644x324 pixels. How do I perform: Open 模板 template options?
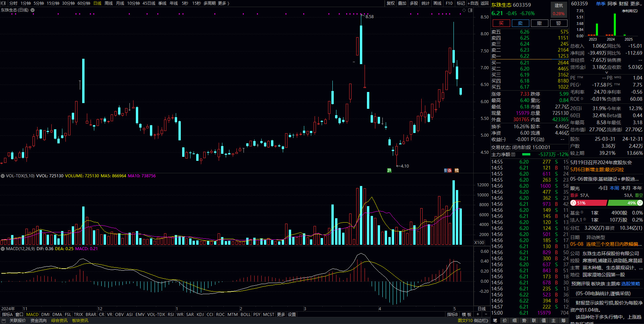(x=467, y=315)
